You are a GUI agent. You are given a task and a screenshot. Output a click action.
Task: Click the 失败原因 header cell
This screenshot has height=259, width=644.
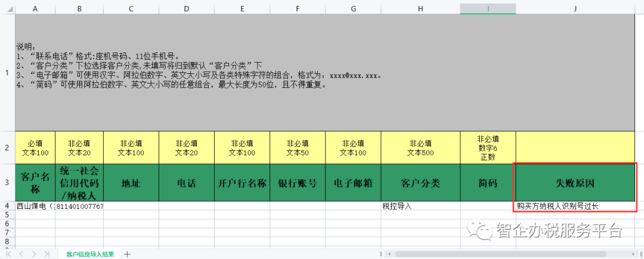pos(575,183)
